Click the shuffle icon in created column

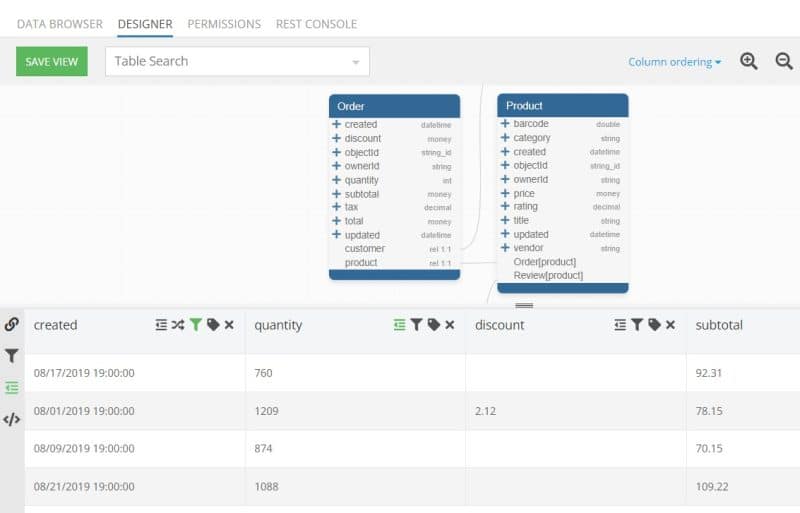pos(178,325)
